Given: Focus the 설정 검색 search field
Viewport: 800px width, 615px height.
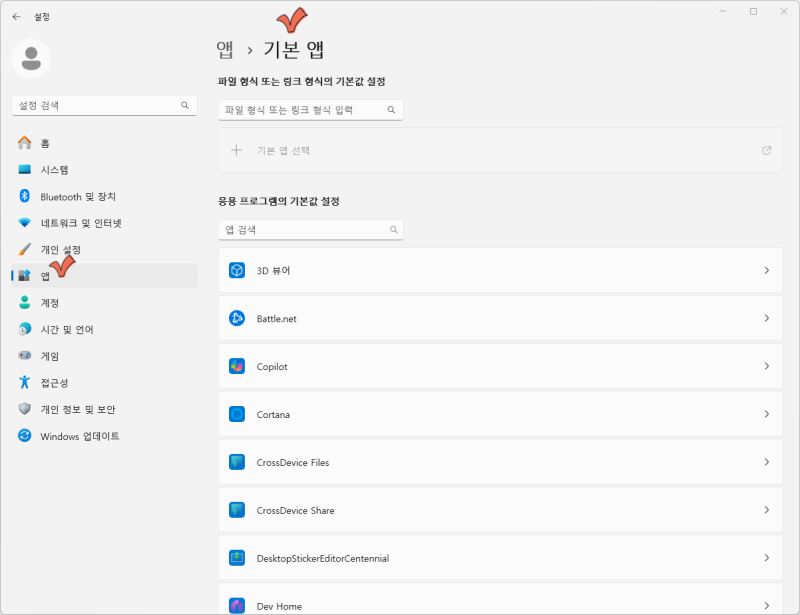Looking at the screenshot, I should point(105,105).
